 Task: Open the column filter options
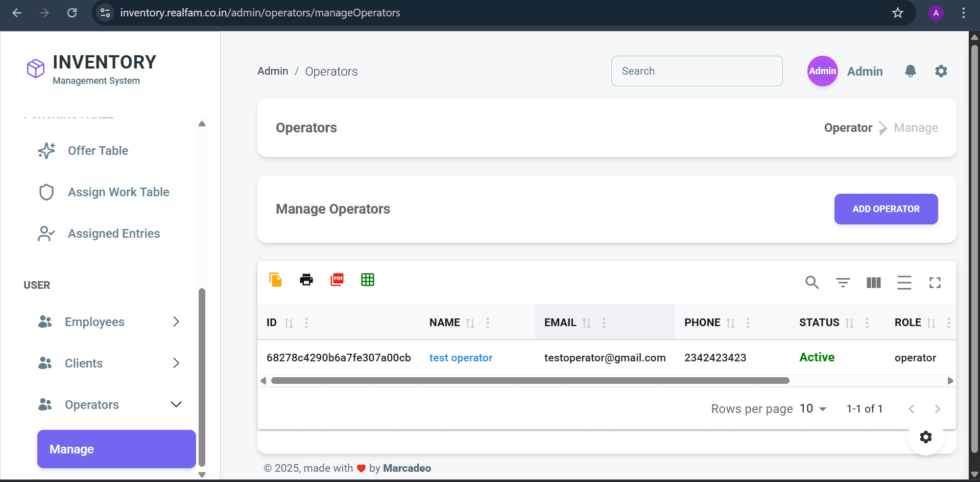(x=843, y=282)
